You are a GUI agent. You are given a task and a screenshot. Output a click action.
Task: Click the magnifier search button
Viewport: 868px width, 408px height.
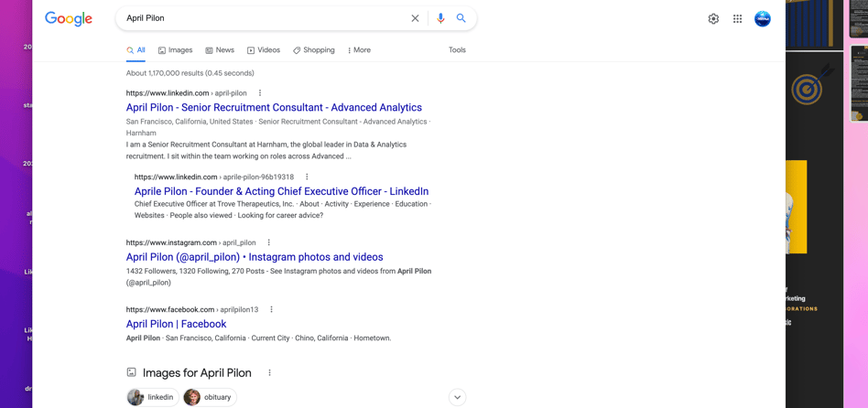[461, 18]
